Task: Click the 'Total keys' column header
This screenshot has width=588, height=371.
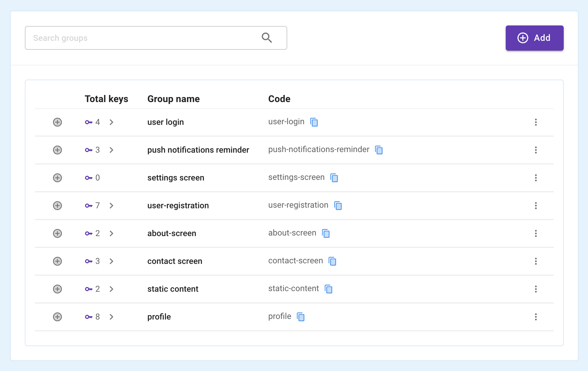Action: click(x=106, y=99)
